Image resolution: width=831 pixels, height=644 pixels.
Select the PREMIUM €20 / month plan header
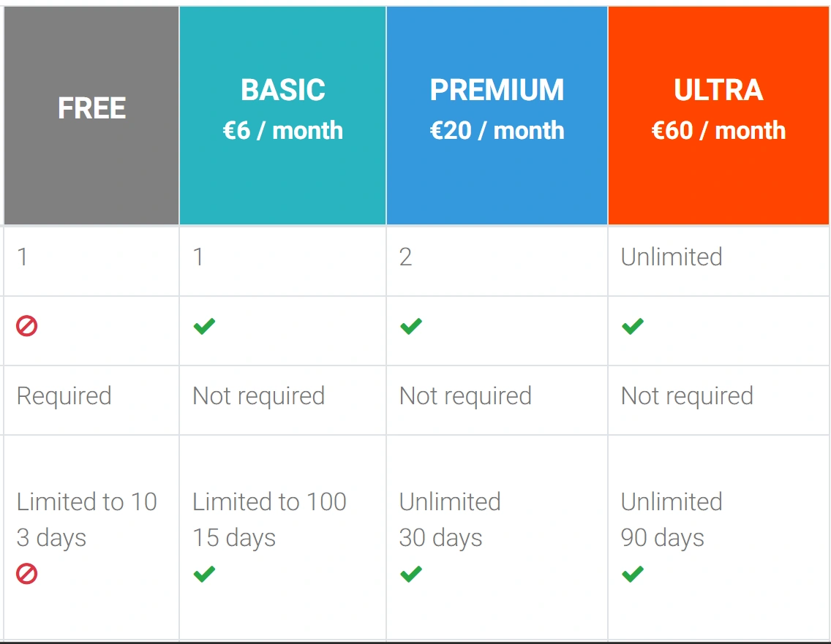point(497,110)
